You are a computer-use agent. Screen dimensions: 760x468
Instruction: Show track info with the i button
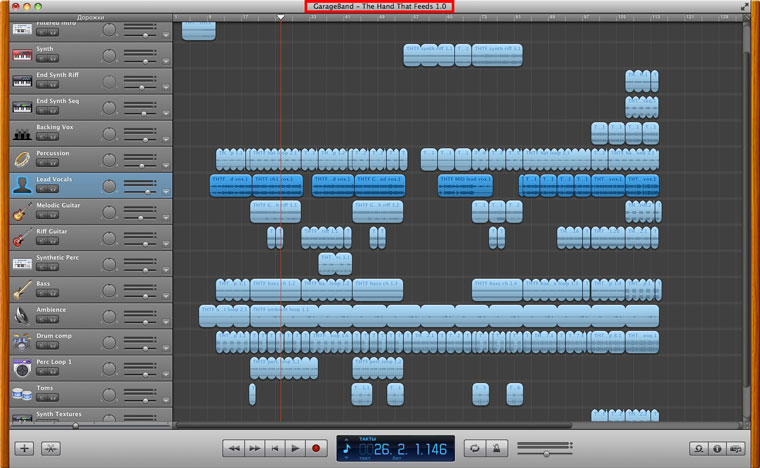(715, 449)
